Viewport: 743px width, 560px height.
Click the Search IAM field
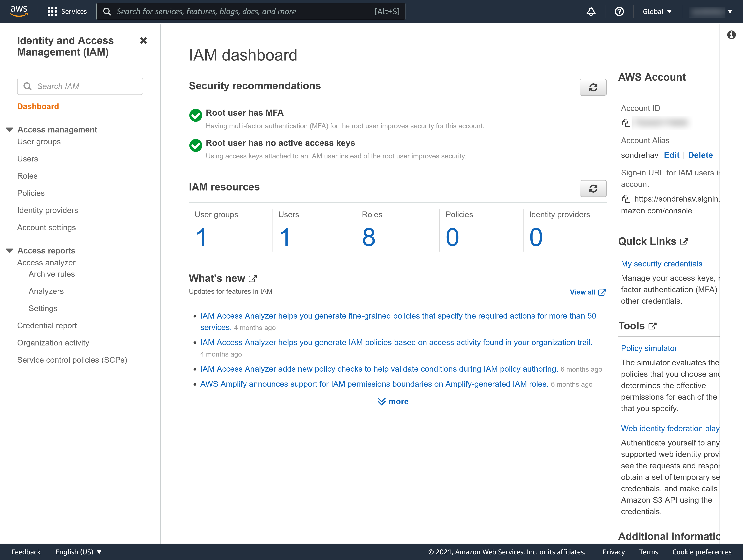(80, 86)
